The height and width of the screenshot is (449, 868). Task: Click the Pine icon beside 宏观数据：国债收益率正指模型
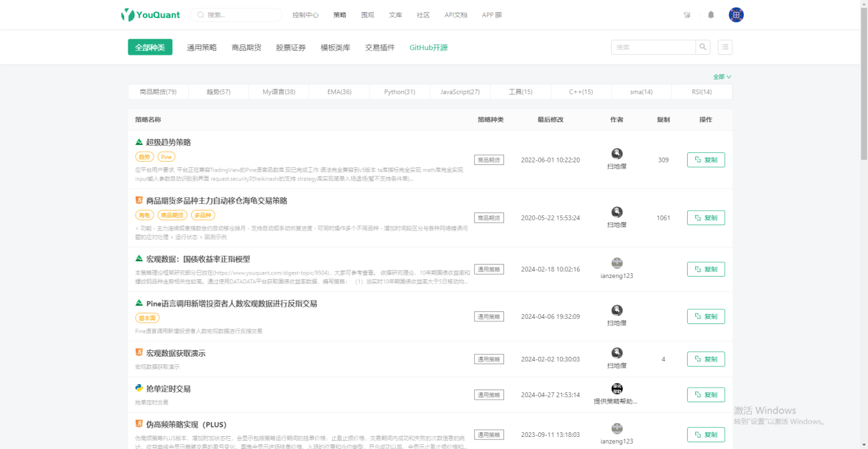tap(139, 259)
